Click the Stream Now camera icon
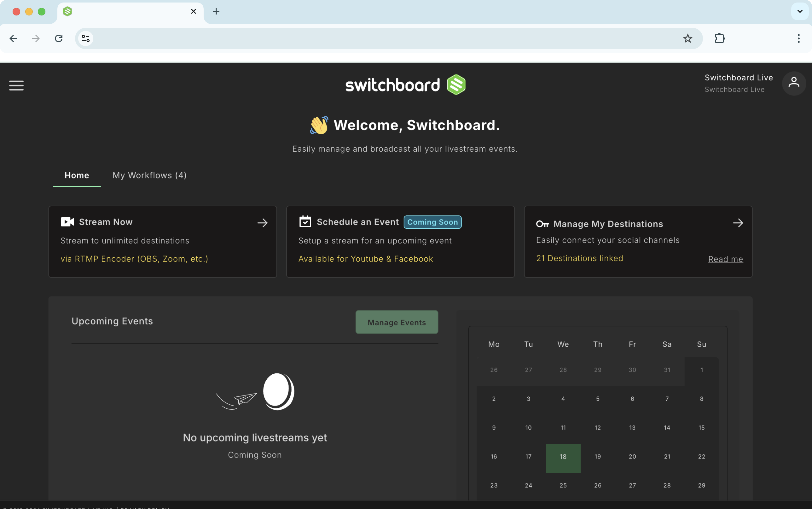Image resolution: width=812 pixels, height=509 pixels. [67, 222]
